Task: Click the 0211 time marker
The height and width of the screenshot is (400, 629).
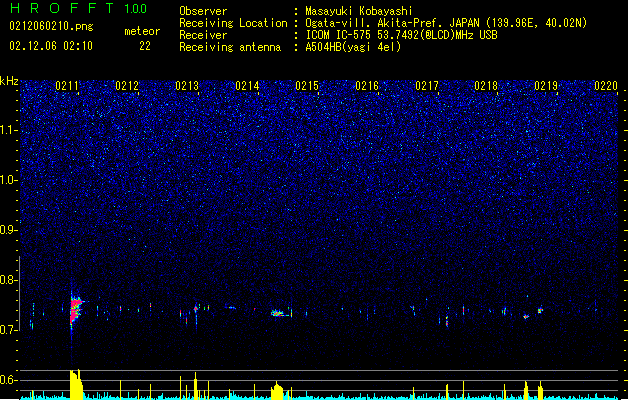Action: click(x=67, y=86)
